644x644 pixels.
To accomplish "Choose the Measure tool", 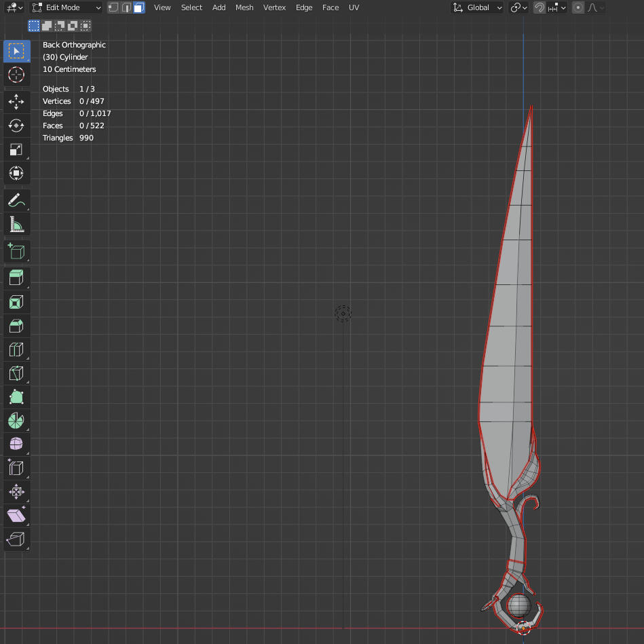I will pos(16,225).
